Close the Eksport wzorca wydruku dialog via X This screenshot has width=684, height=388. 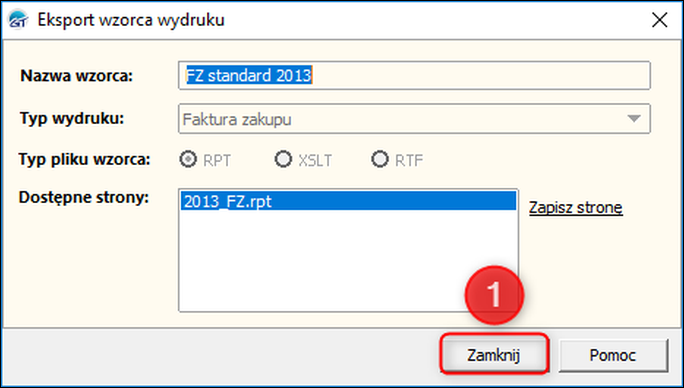point(659,20)
